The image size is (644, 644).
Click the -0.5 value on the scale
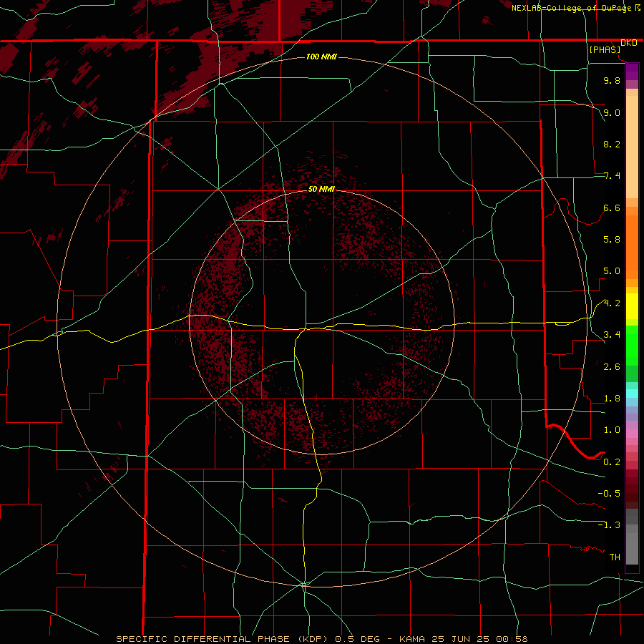pos(609,493)
